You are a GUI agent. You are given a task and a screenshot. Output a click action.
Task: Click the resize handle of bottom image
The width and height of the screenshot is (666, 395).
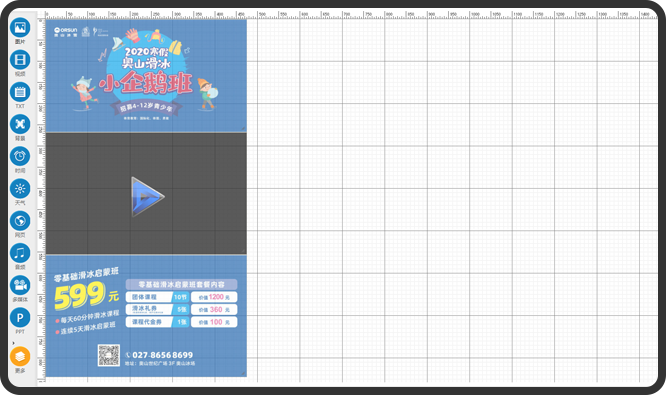click(x=243, y=373)
